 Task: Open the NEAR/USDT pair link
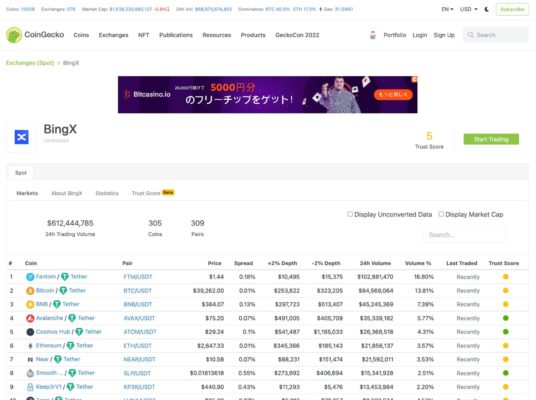pos(139,359)
